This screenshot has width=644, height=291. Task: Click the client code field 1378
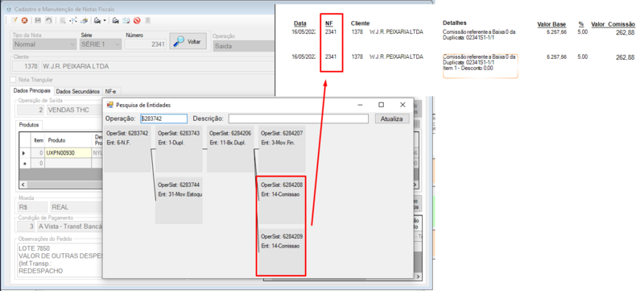(26, 66)
